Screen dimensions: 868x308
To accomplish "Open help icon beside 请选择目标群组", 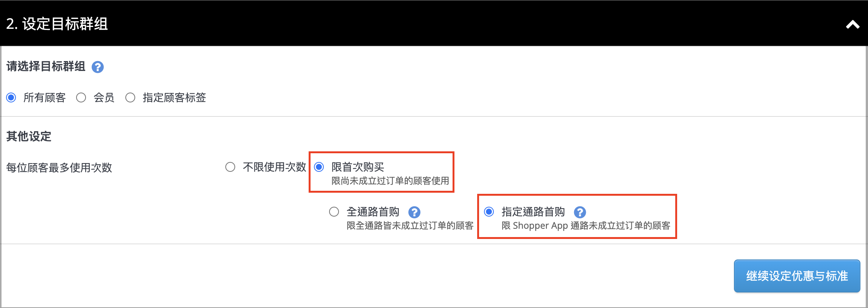I will [98, 67].
